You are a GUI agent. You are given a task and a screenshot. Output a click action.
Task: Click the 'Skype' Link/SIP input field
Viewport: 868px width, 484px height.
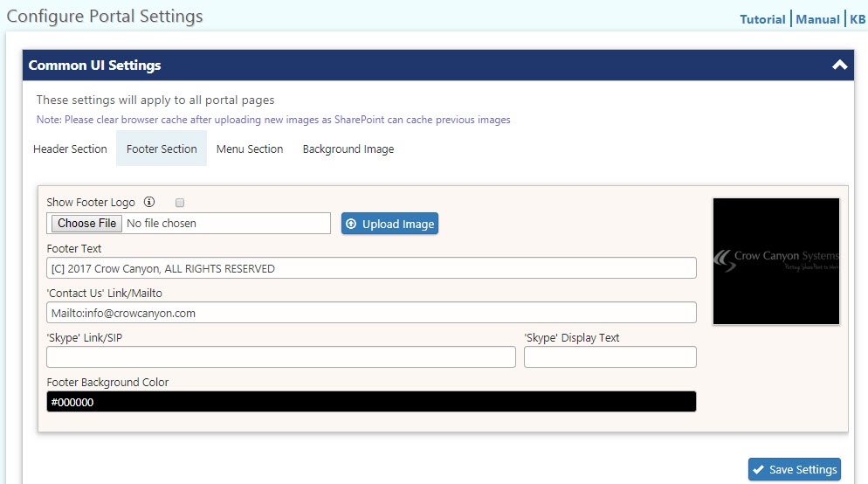pos(281,357)
